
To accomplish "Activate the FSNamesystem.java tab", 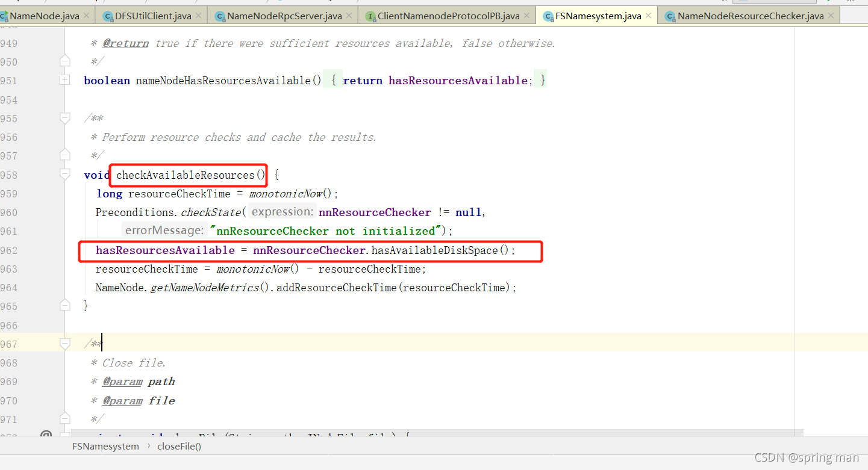I will 598,16.
